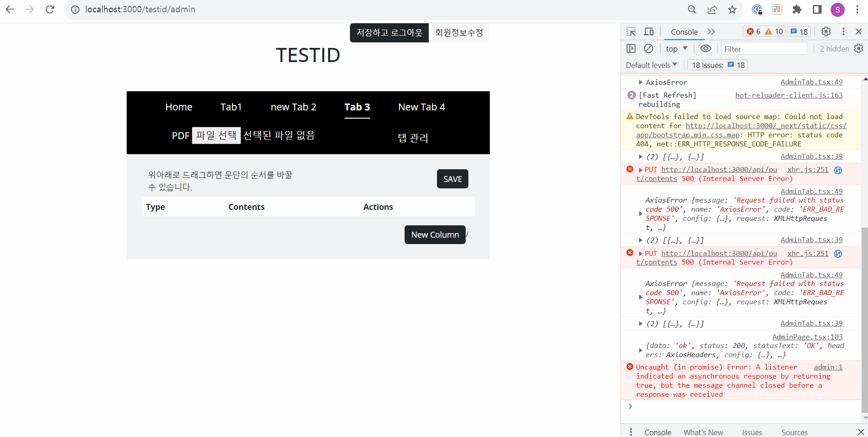The width and height of the screenshot is (868, 437).
Task: Switch to the bottom drawer Console tab
Action: tap(657, 432)
